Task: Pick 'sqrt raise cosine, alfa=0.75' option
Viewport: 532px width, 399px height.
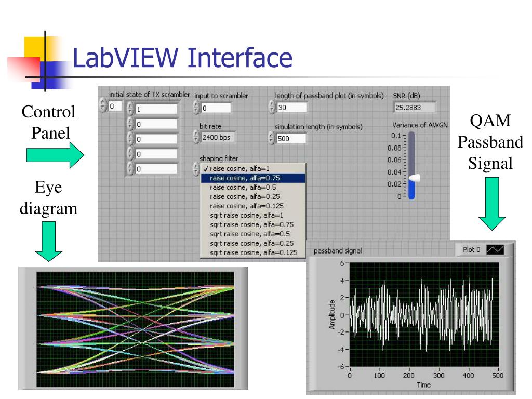Action: point(253,224)
